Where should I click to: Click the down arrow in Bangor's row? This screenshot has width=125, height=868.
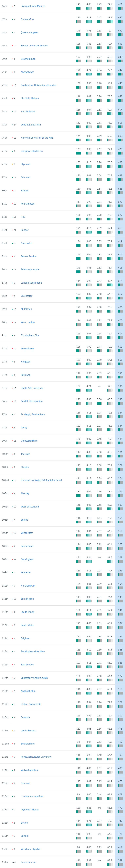click(12, 230)
